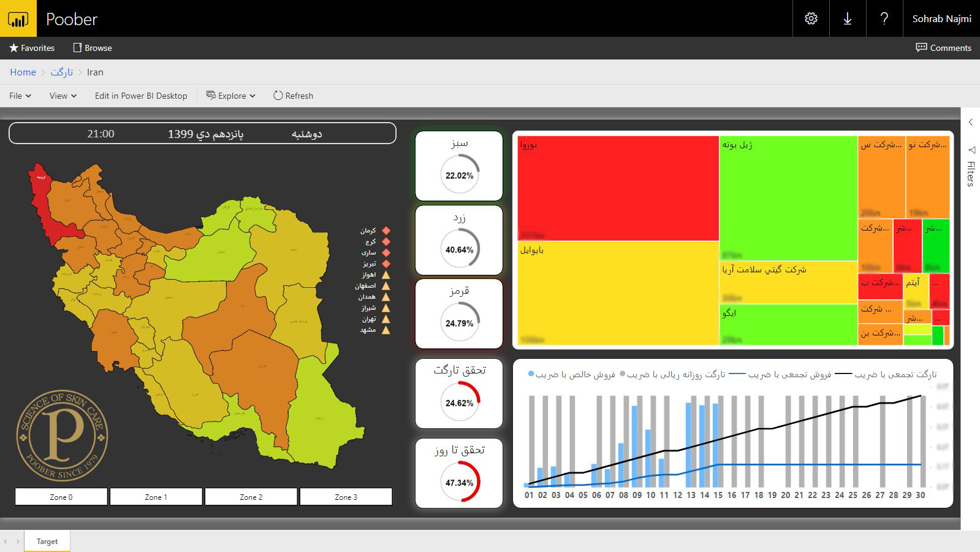Click the download arrow icon

848,18
